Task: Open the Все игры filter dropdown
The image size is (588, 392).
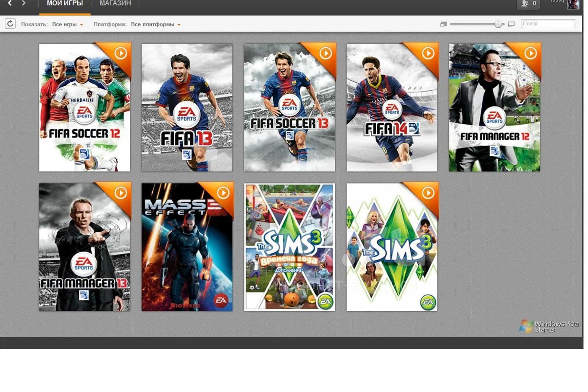Action: point(68,24)
